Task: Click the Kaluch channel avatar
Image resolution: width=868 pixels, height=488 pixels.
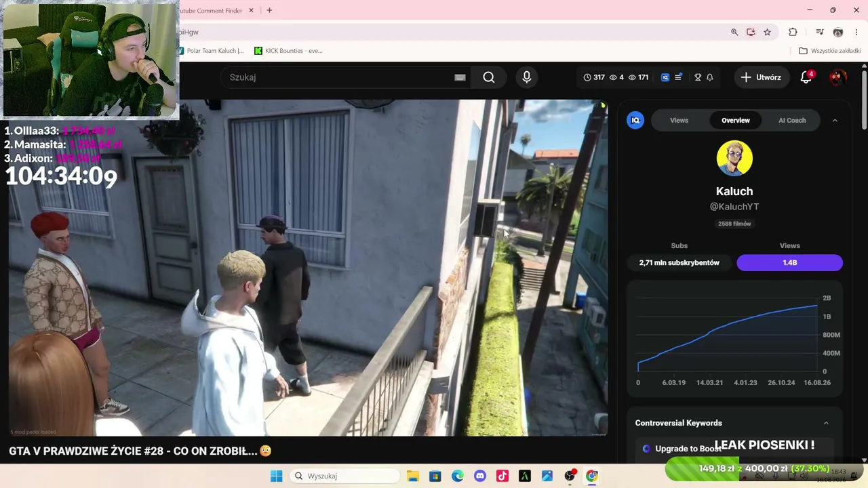Action: [734, 158]
